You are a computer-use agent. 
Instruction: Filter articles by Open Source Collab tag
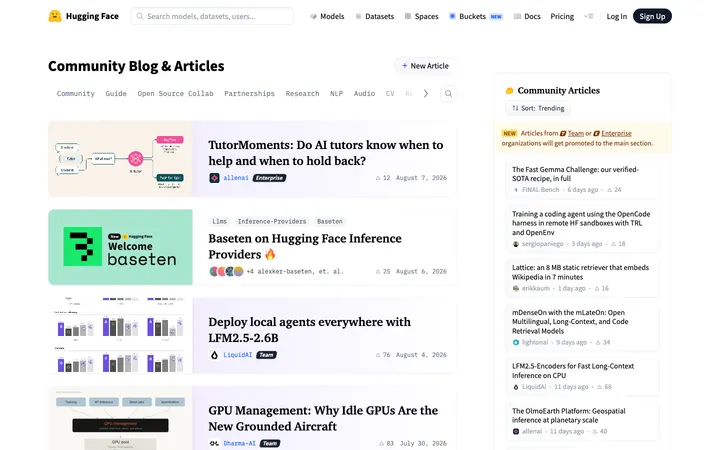point(175,94)
